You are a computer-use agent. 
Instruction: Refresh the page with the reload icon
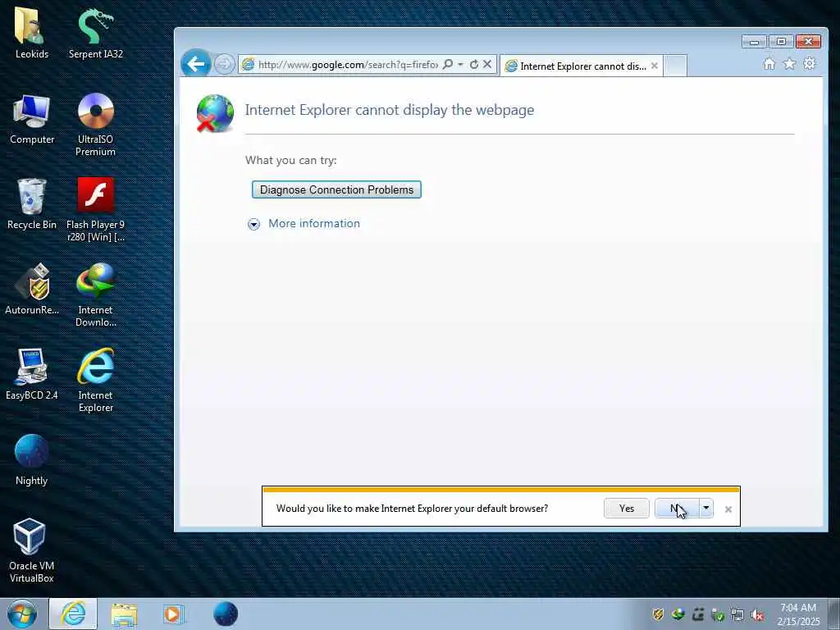473,64
